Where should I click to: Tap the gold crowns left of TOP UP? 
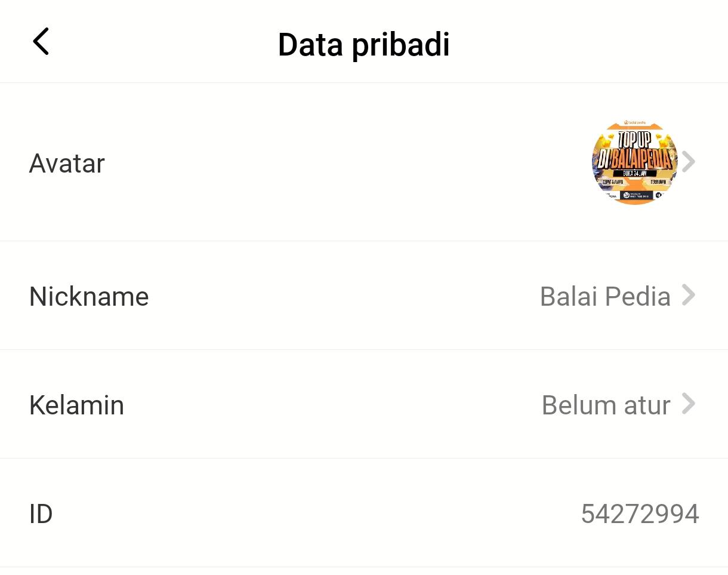[607, 140]
